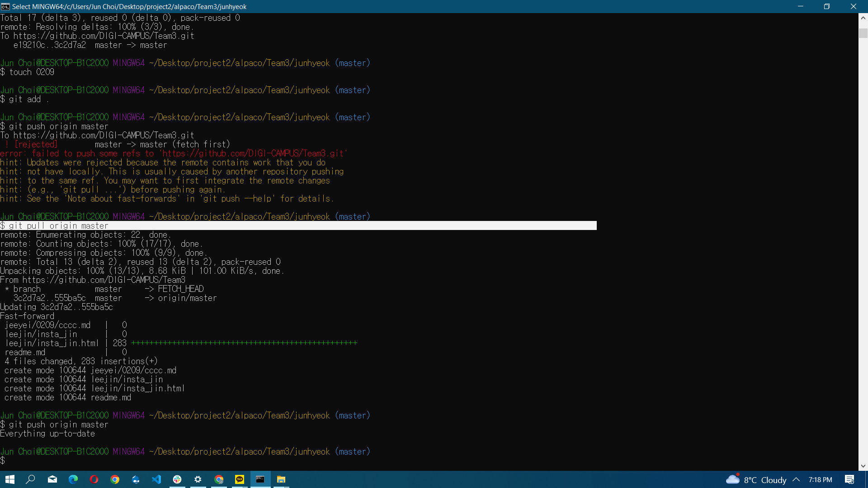This screenshot has height=488, width=868.
Task: Launch KakaoTalk from the taskbar
Action: pos(239,479)
